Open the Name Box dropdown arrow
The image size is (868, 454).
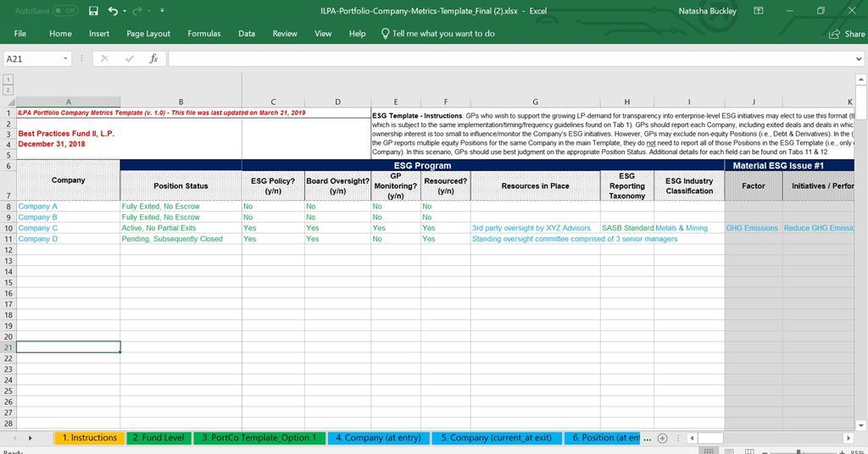pyautogui.click(x=66, y=58)
